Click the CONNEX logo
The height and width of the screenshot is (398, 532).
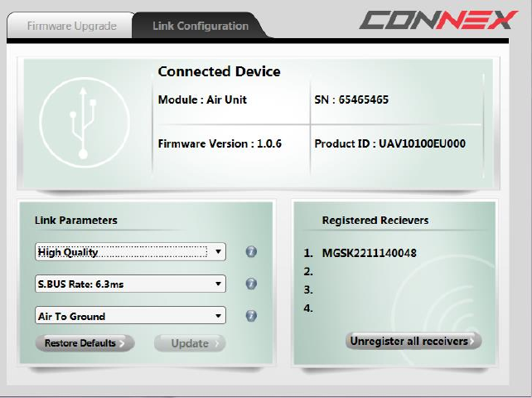(x=438, y=20)
